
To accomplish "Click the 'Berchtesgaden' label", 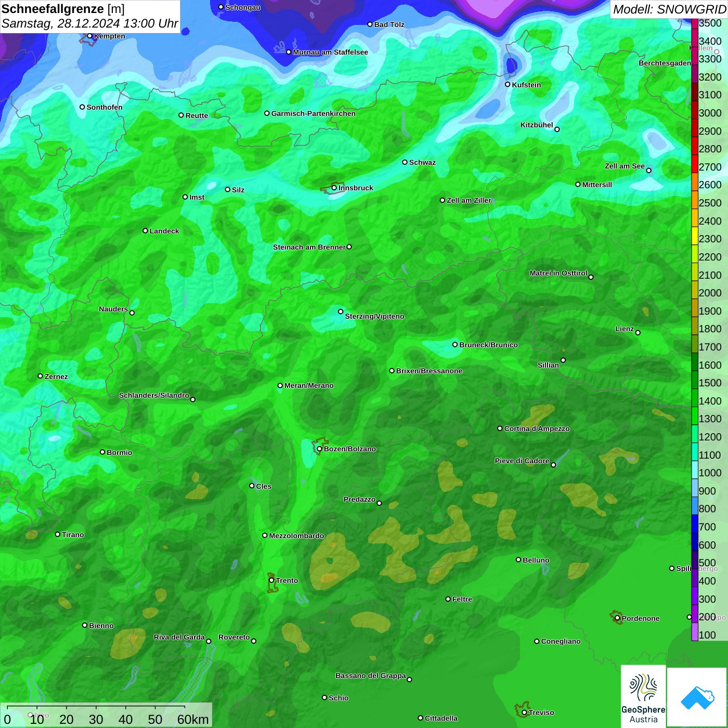I will (665, 63).
